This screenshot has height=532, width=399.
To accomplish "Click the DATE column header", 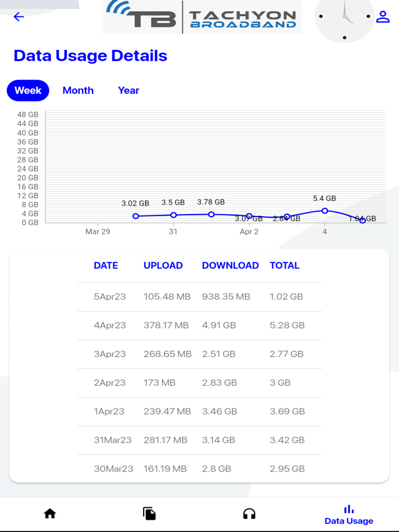I will (106, 266).
